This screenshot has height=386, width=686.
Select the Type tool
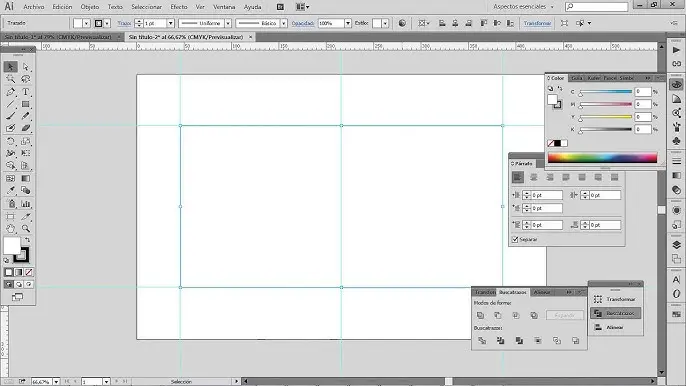26,92
